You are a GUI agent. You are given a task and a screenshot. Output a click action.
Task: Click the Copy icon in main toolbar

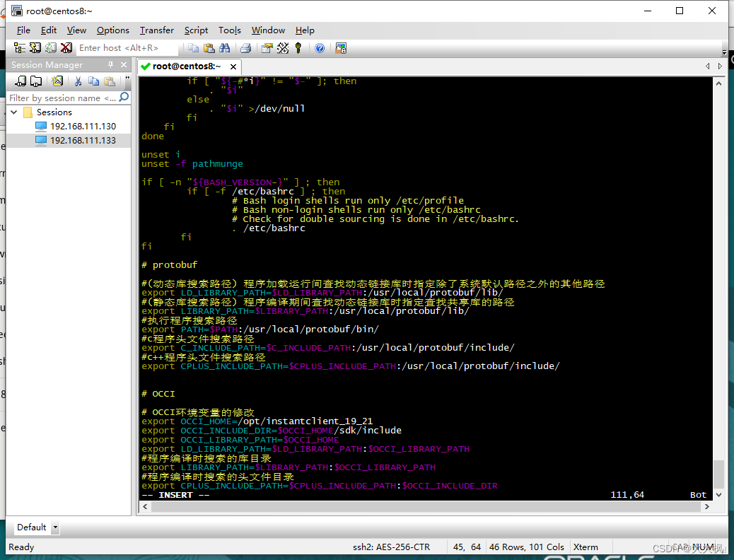(193, 48)
